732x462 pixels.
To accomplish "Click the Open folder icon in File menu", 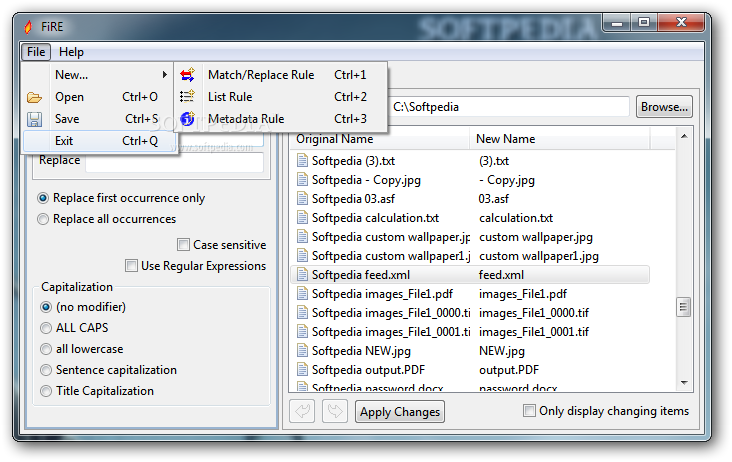I will click(34, 97).
